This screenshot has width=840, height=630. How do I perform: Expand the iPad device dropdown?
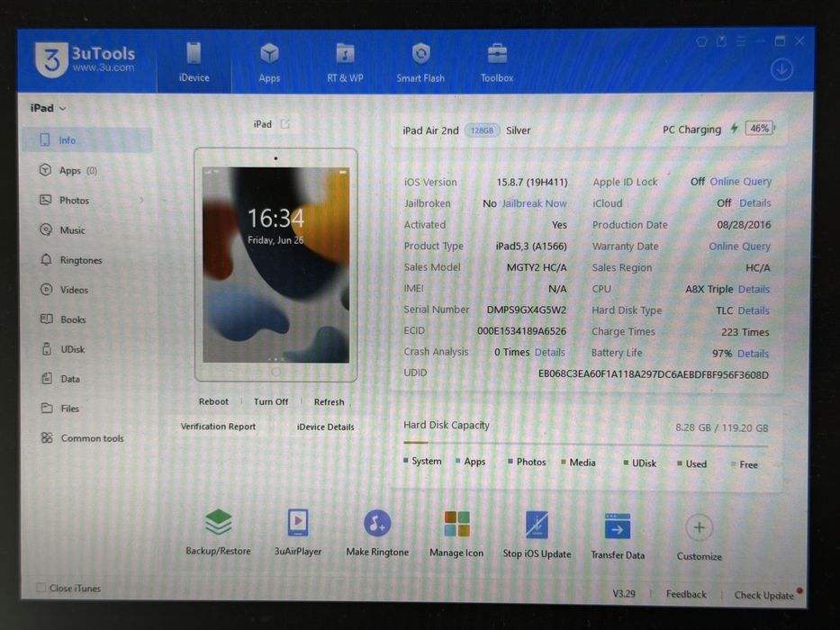click(49, 108)
